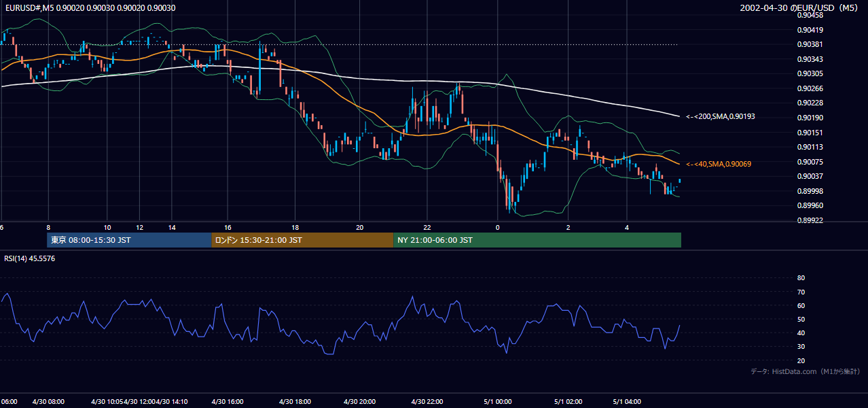
Task: Click price axis value 0.90075
Action: [x=810, y=162]
